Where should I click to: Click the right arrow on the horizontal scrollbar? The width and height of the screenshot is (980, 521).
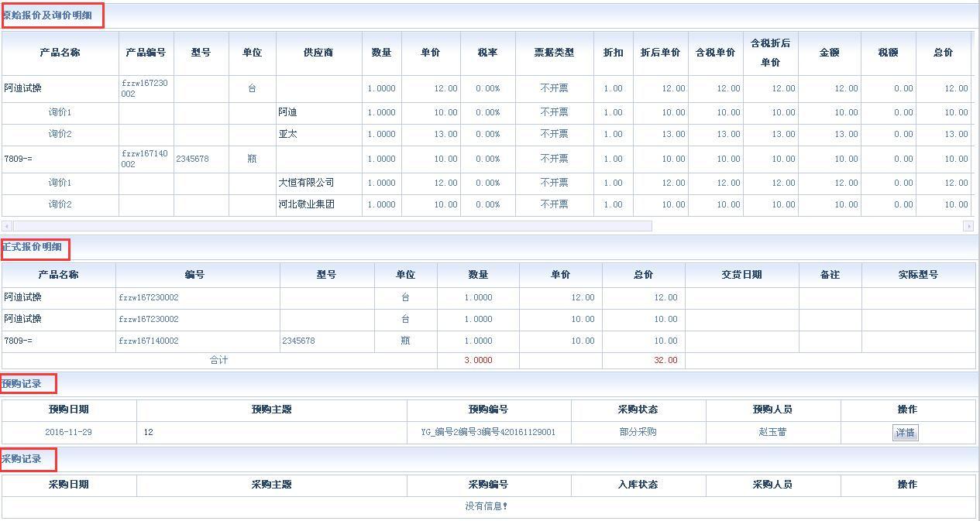click(x=968, y=225)
